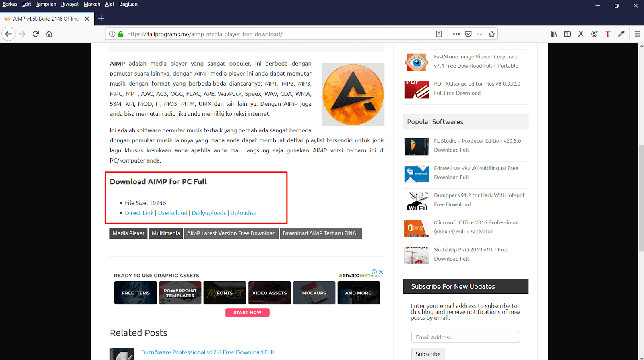Close the envato elements advertisement
The width and height of the screenshot is (644, 360).
pyautogui.click(x=381, y=272)
